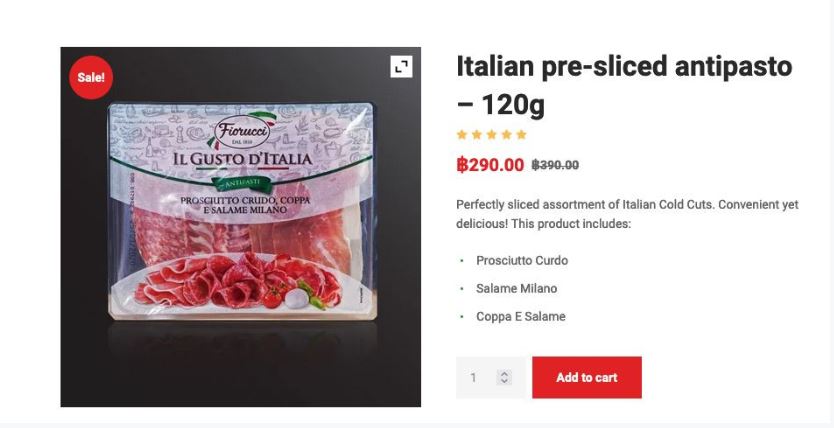Click the product title heading
The height and width of the screenshot is (428, 834).
(x=623, y=85)
